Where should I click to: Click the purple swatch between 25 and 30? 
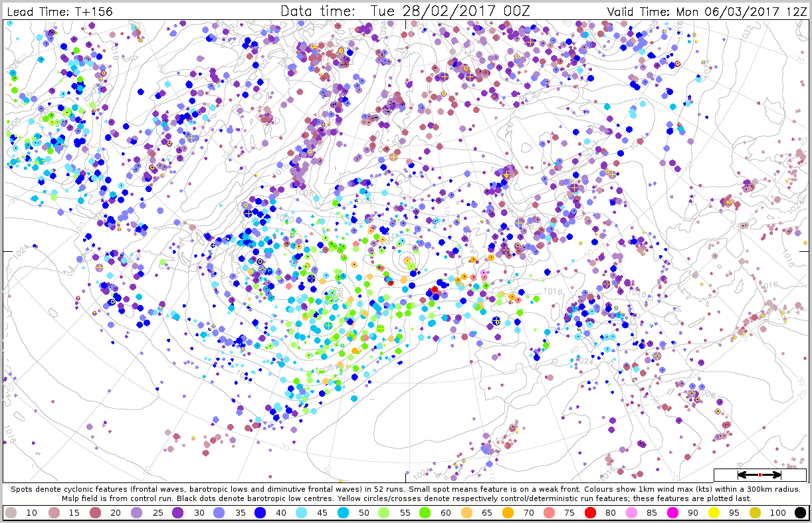pos(177,512)
